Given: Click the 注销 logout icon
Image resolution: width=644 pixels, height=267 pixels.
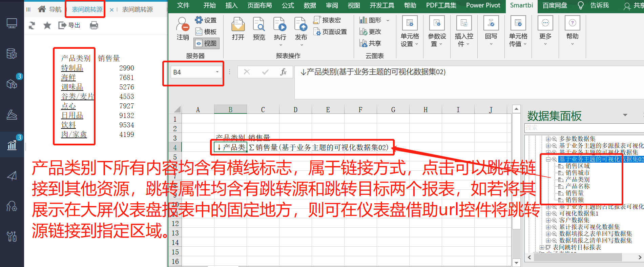Looking at the screenshot, I should pos(183,28).
